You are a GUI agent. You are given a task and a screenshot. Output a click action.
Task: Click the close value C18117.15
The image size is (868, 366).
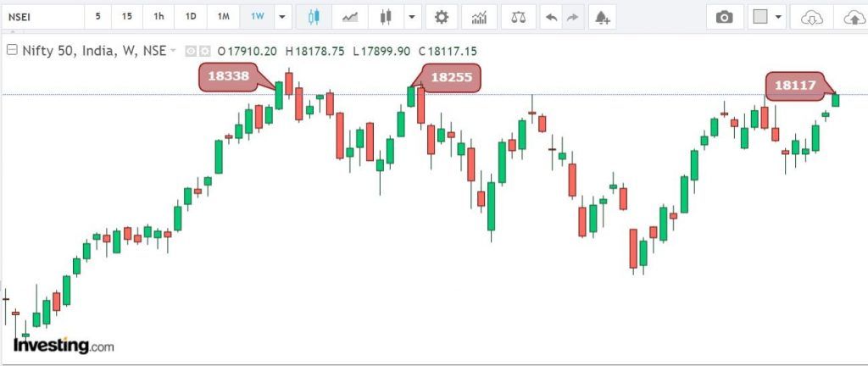[448, 52]
